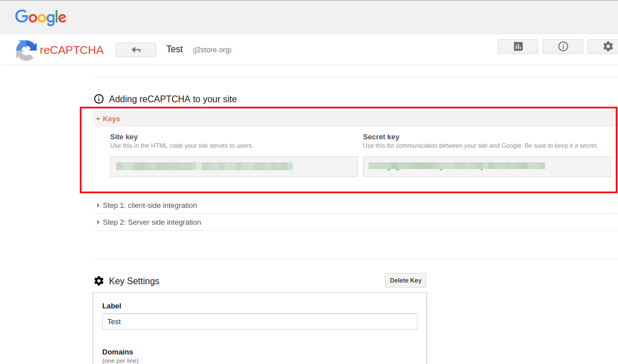618x364 pixels.
Task: Click the Secret key heading
Action: pyautogui.click(x=381, y=137)
